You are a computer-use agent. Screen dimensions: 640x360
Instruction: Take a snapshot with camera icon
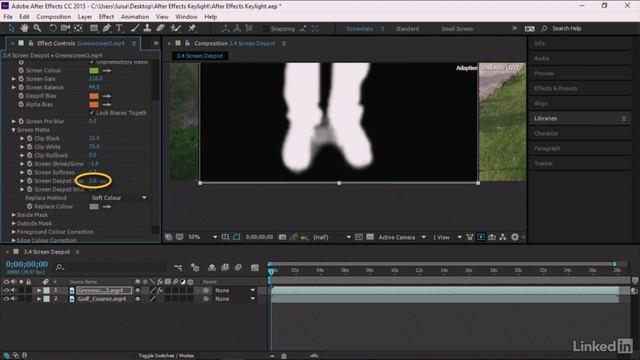tap(282, 237)
